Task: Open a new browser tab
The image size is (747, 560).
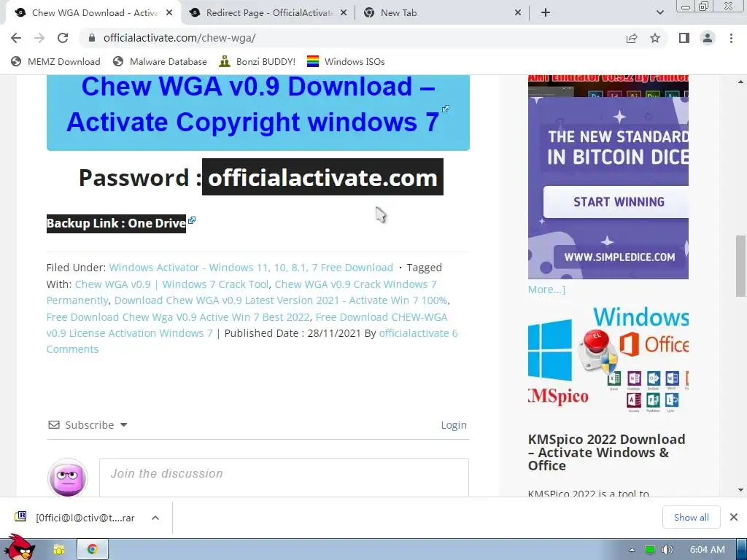Action: (546, 13)
